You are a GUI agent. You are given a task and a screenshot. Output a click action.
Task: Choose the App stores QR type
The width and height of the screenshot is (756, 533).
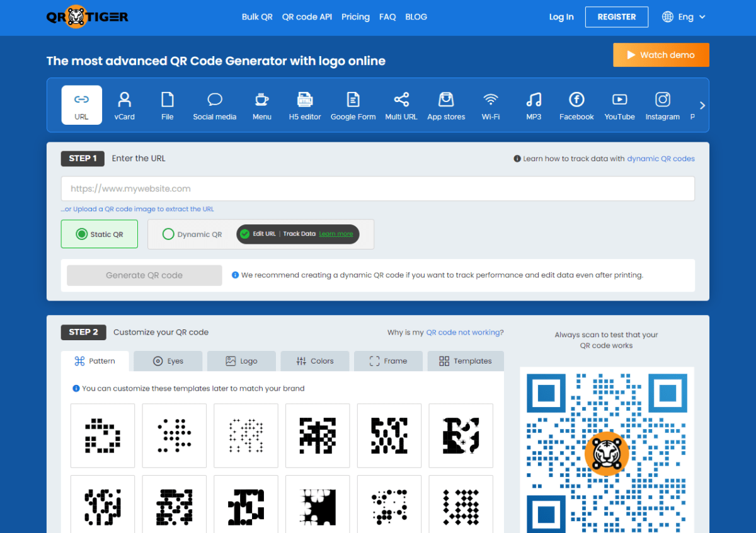coord(446,105)
